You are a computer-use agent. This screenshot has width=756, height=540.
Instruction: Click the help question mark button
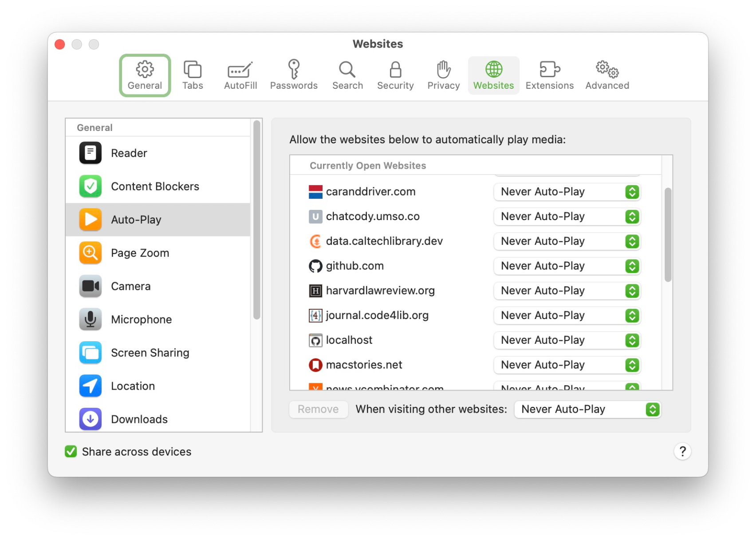point(682,452)
